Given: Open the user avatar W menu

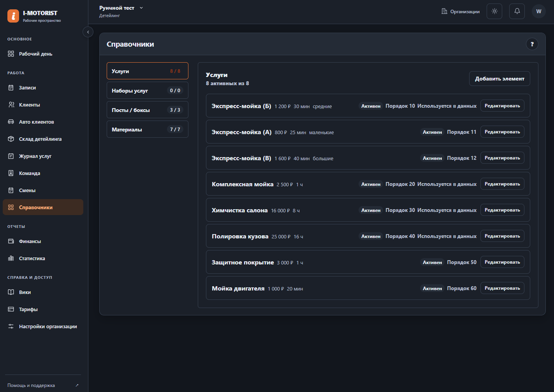Looking at the screenshot, I should click(539, 11).
